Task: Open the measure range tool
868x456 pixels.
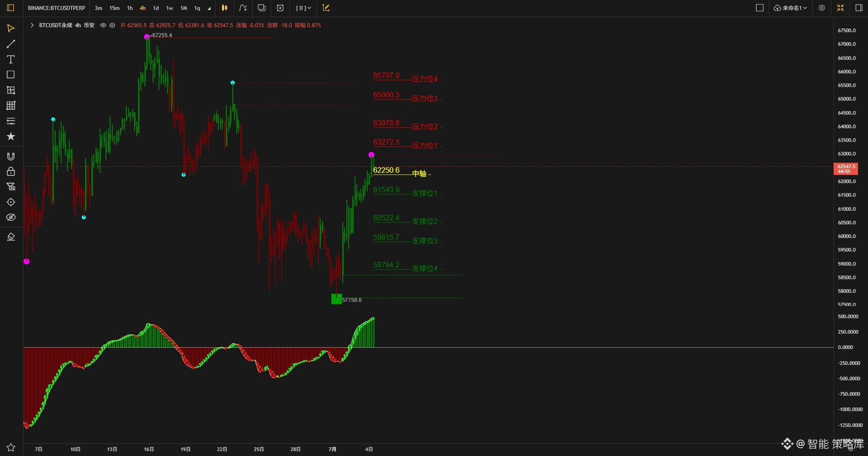Action: [11, 90]
